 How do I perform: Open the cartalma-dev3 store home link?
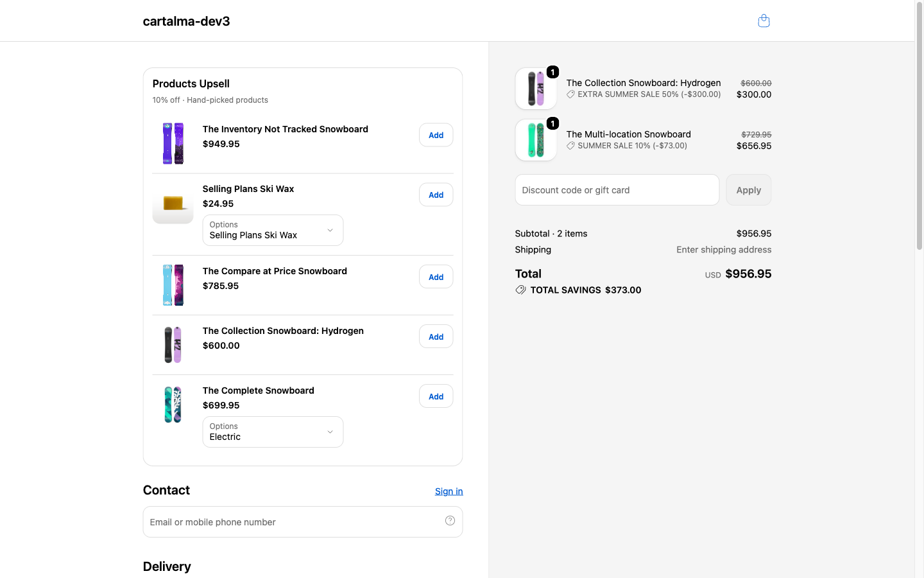pyautogui.click(x=186, y=21)
